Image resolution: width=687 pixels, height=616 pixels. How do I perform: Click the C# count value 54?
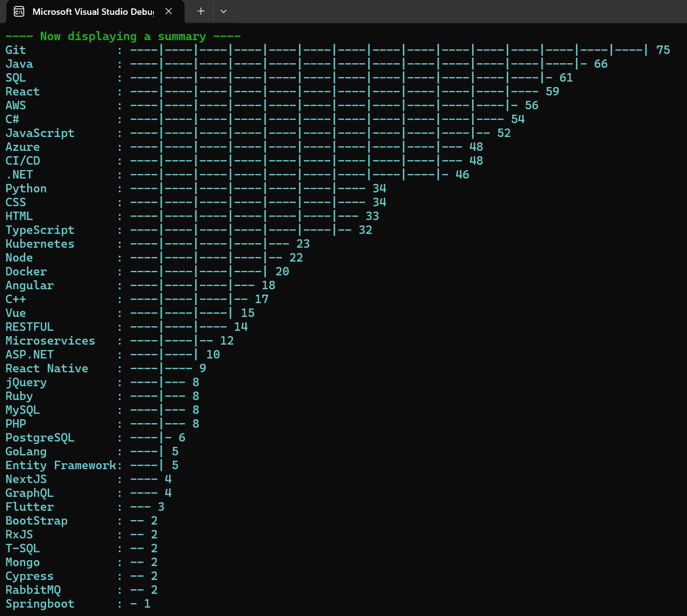(x=517, y=119)
